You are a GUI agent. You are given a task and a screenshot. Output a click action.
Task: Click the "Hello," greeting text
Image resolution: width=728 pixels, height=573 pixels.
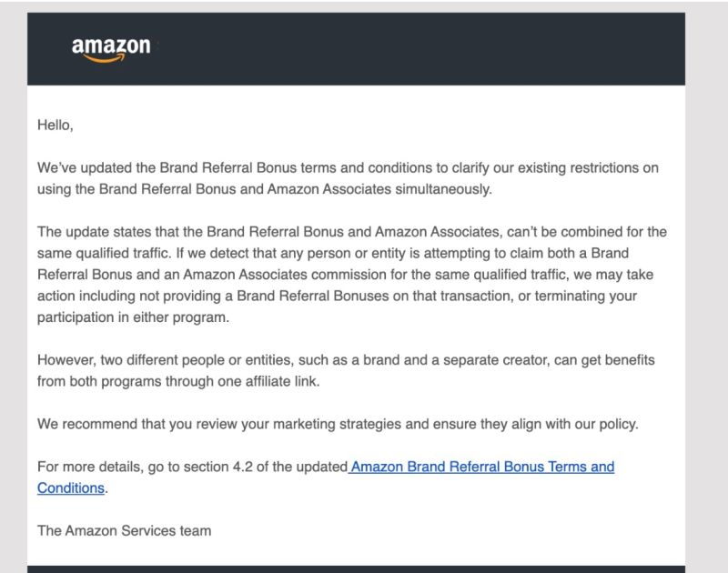[x=55, y=126]
